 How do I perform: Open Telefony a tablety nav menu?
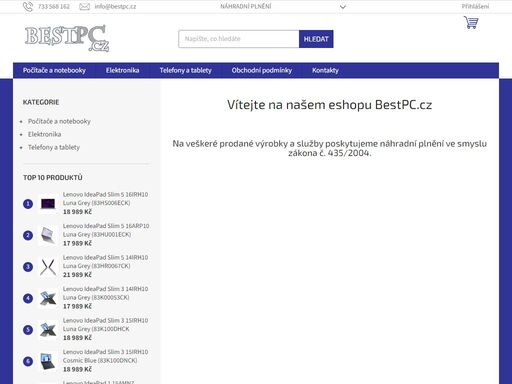(x=185, y=70)
